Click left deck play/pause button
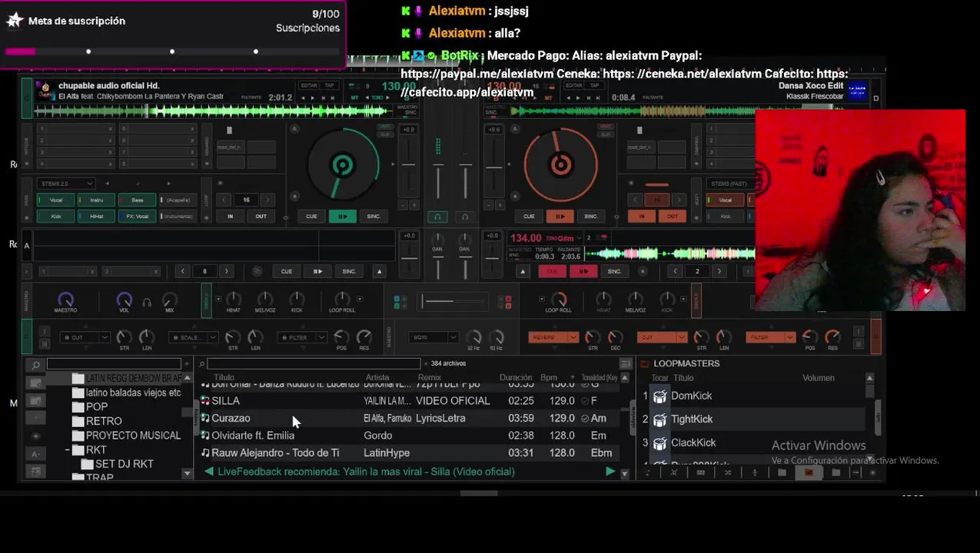This screenshot has height=553, width=980. click(x=342, y=217)
